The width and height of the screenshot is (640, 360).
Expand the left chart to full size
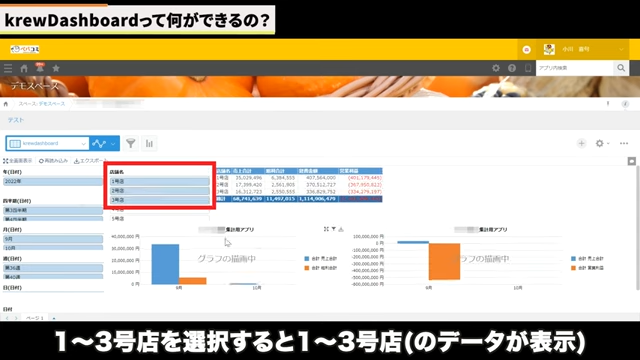pyautogui.click(x=326, y=229)
